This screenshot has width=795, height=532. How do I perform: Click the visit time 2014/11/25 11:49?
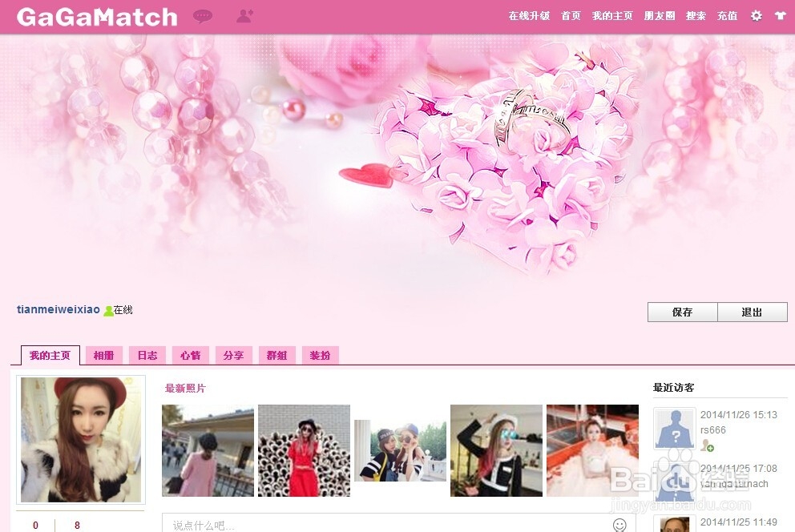[x=739, y=522]
